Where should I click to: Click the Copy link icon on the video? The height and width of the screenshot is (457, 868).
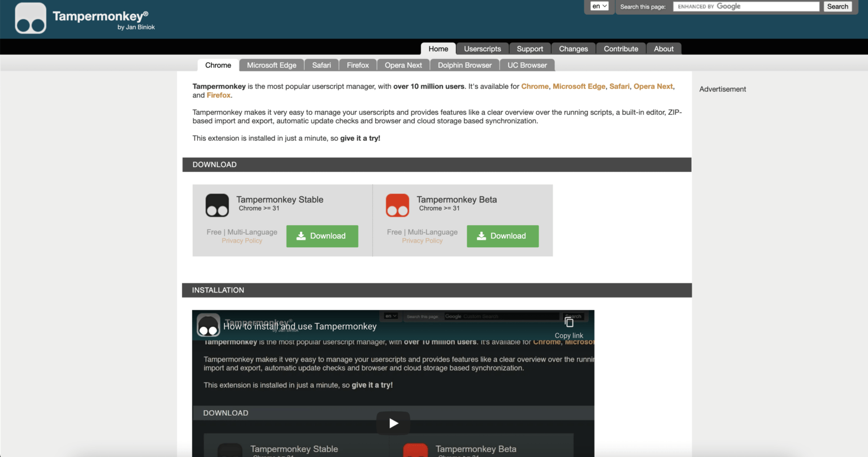click(x=568, y=321)
